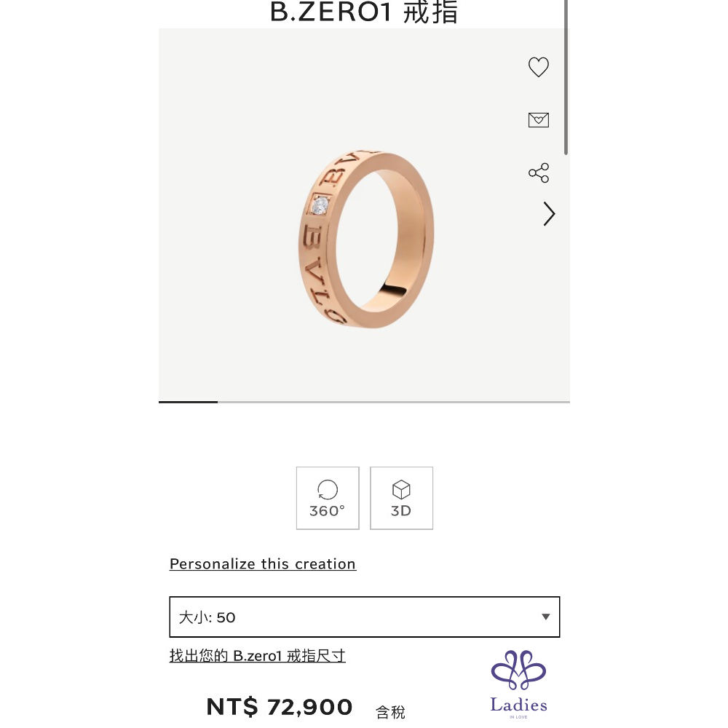Viewport: 728px width, 728px height.
Task: Open Personalize this creation link
Action: tap(263, 563)
